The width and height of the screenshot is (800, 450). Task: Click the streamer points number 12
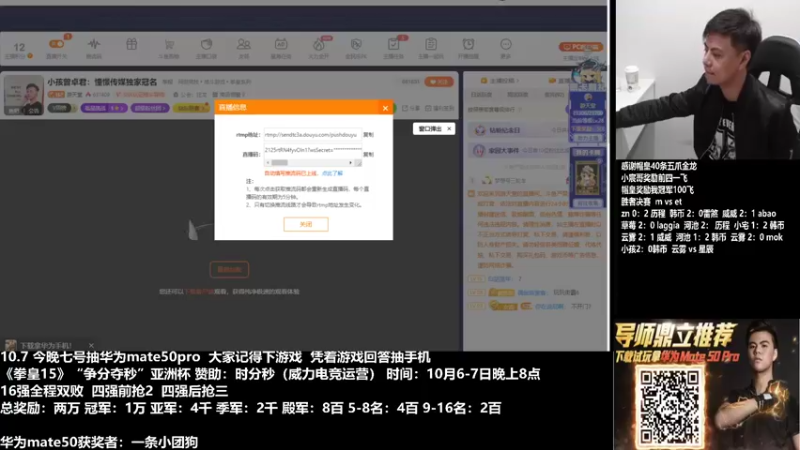19,47
